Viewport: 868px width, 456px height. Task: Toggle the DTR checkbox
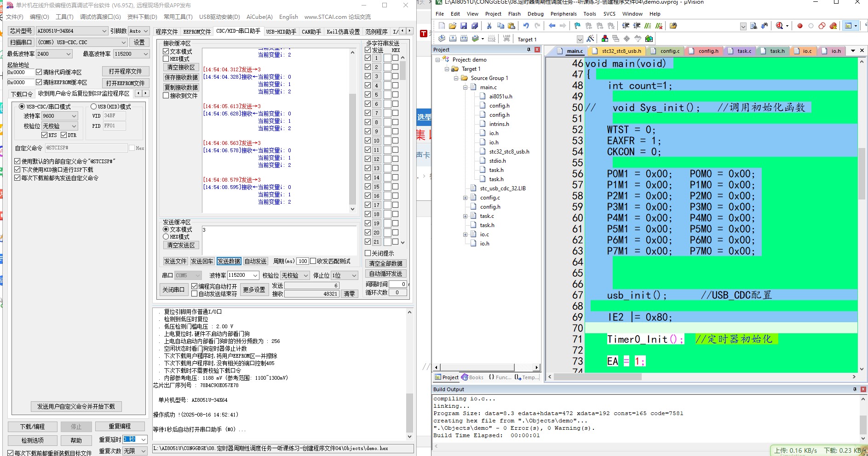pyautogui.click(x=64, y=135)
